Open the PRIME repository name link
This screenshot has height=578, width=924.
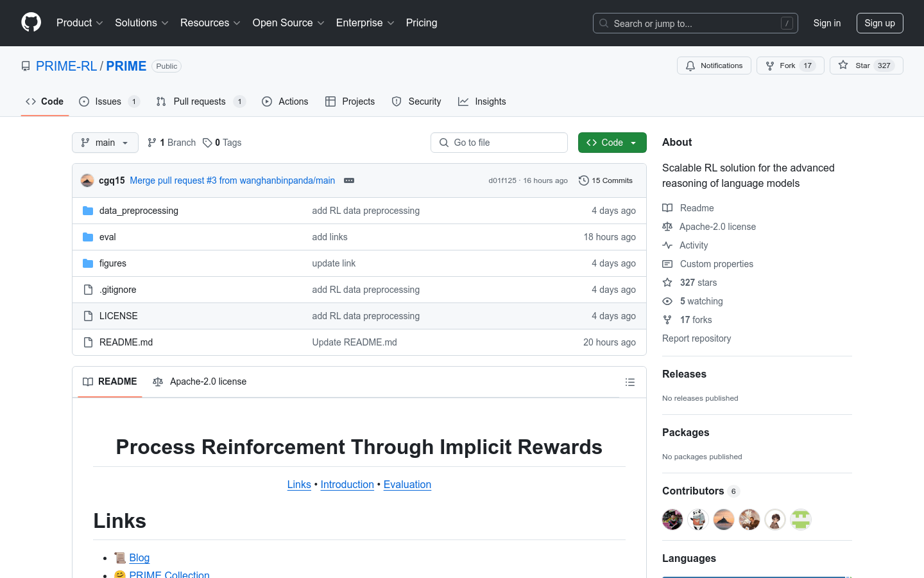pos(126,66)
